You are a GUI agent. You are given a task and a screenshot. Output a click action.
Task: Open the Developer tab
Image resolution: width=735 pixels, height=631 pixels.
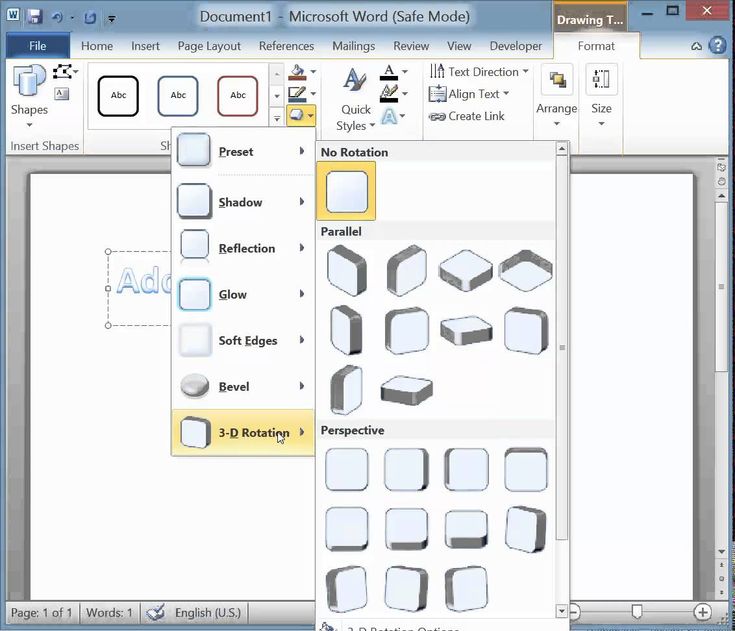pyautogui.click(x=516, y=46)
